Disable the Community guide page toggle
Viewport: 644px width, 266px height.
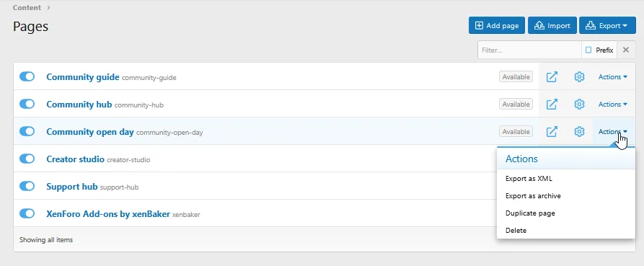27,76
